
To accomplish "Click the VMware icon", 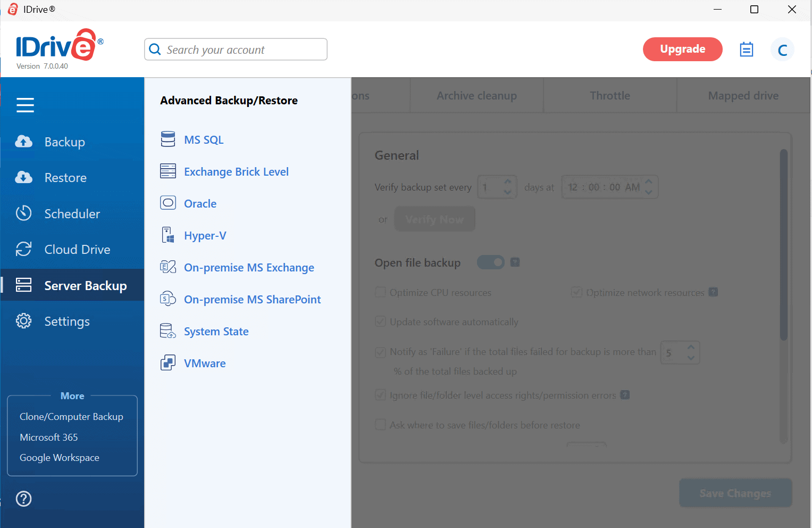I will [x=168, y=363].
